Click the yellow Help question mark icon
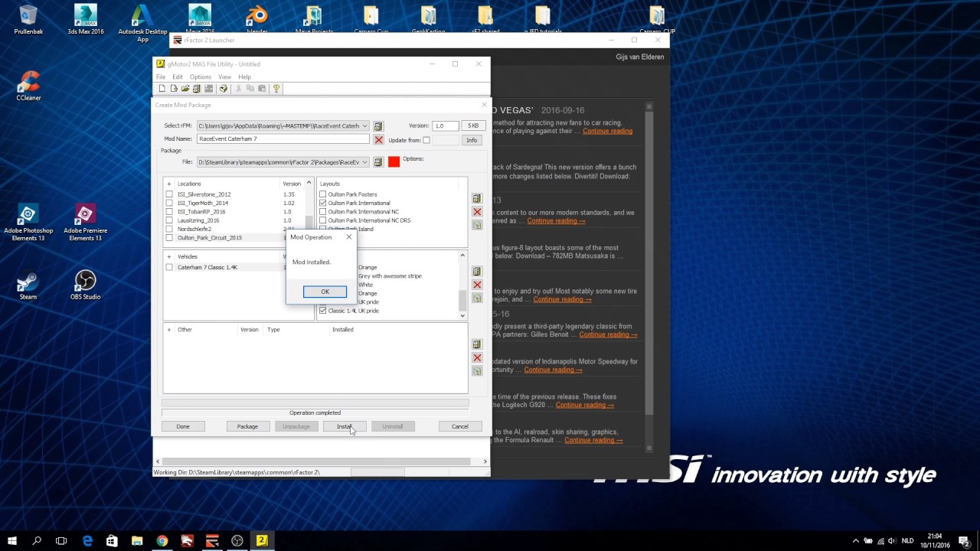 [x=276, y=89]
